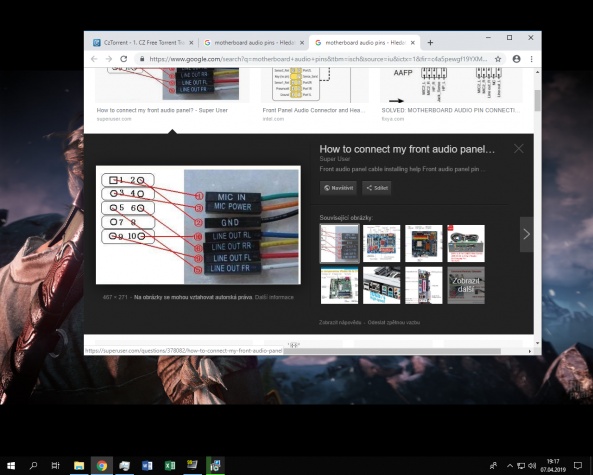
Task: Close the image preview panel
Action: [518, 149]
